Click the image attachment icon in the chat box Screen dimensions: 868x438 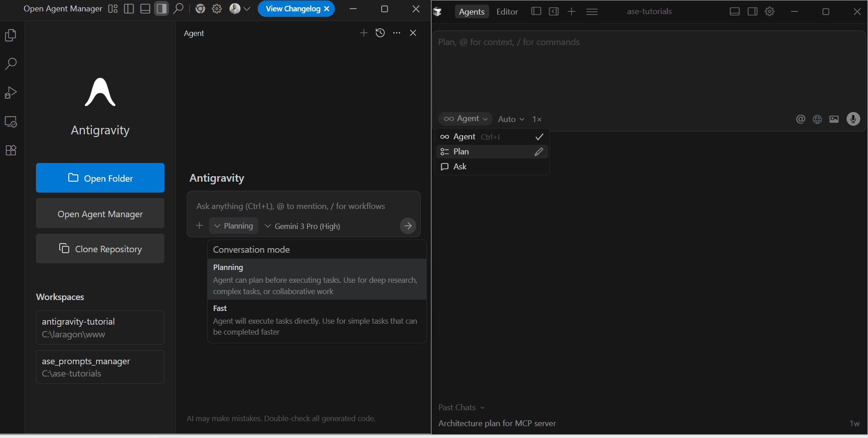pyautogui.click(x=834, y=119)
